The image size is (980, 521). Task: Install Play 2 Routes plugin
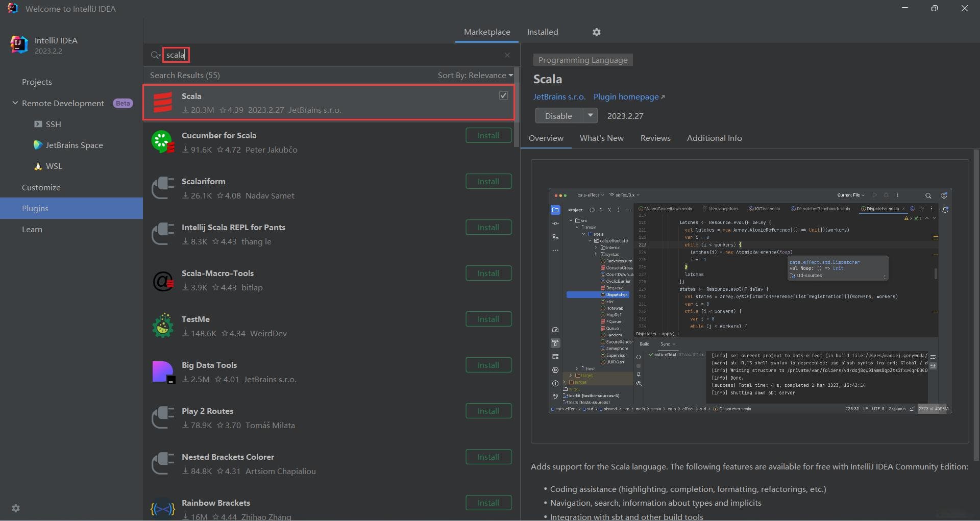pyautogui.click(x=488, y=411)
